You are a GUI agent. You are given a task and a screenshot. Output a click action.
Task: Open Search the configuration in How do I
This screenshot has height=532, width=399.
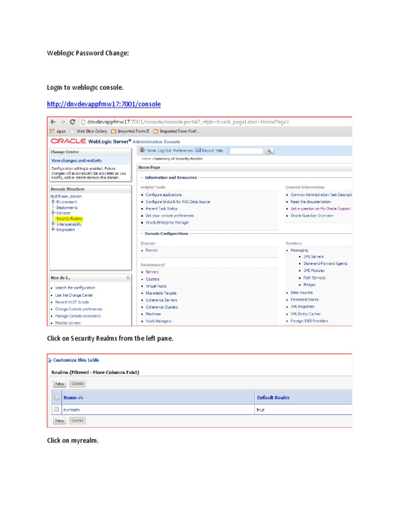75,288
